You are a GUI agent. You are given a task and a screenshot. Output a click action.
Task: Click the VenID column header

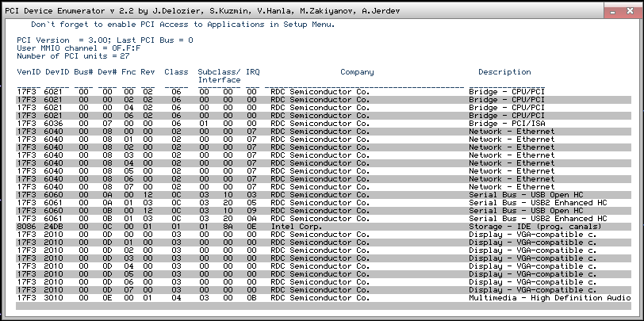pos(29,72)
